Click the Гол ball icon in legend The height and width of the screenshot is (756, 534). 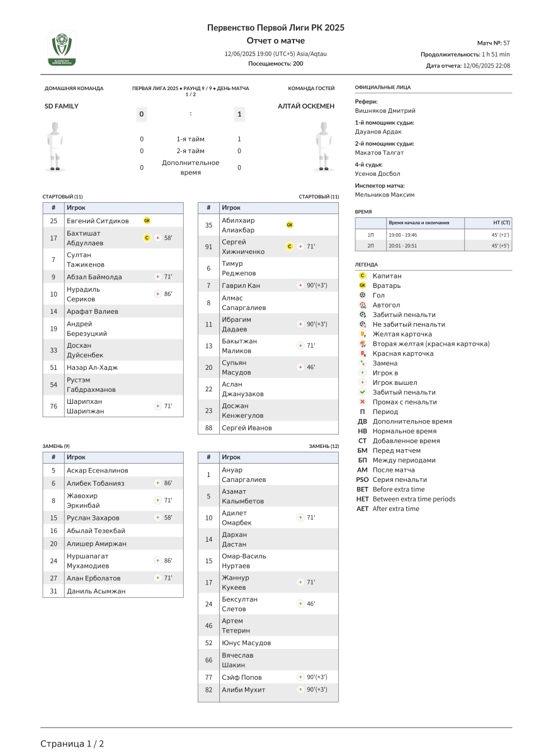(363, 295)
